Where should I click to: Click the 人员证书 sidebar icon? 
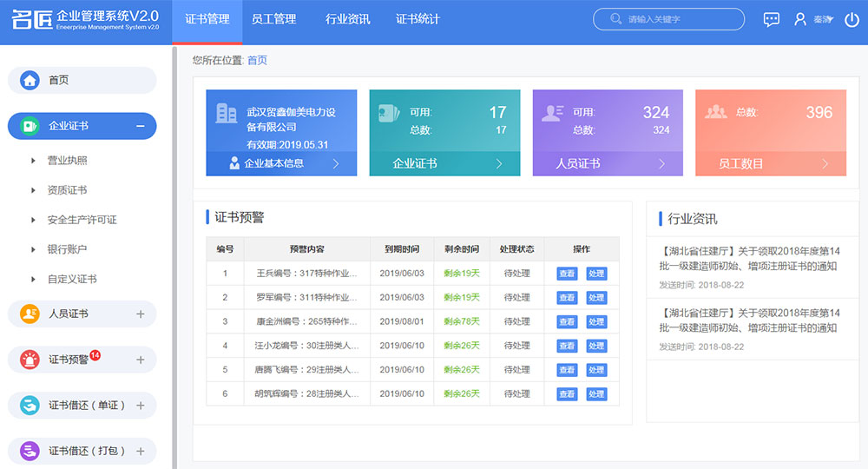(x=30, y=314)
